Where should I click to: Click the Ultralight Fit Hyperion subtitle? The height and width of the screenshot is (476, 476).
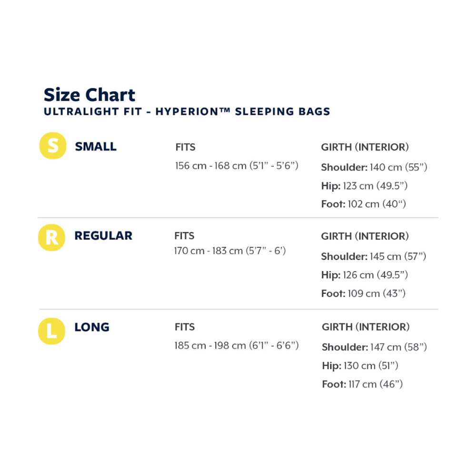pos(187,112)
